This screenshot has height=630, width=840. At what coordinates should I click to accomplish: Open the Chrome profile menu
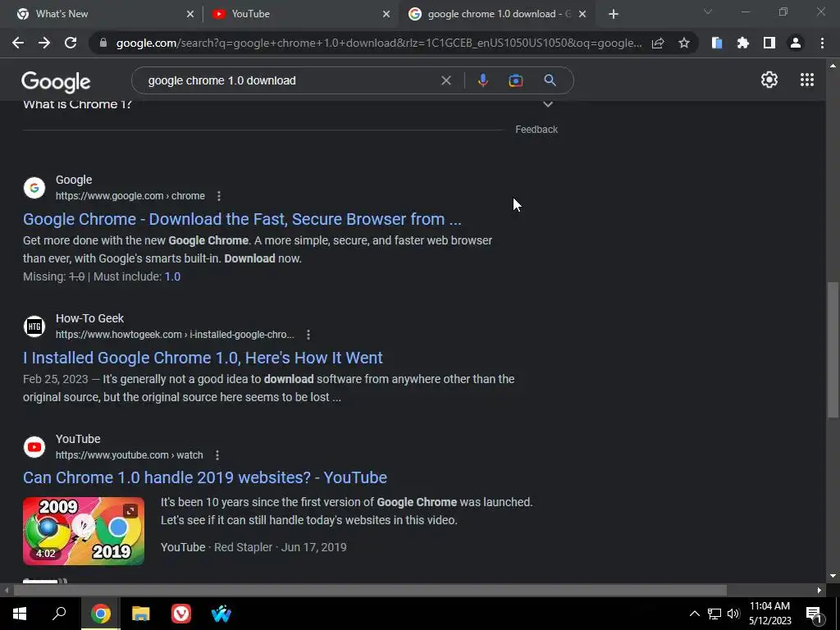pos(796,43)
